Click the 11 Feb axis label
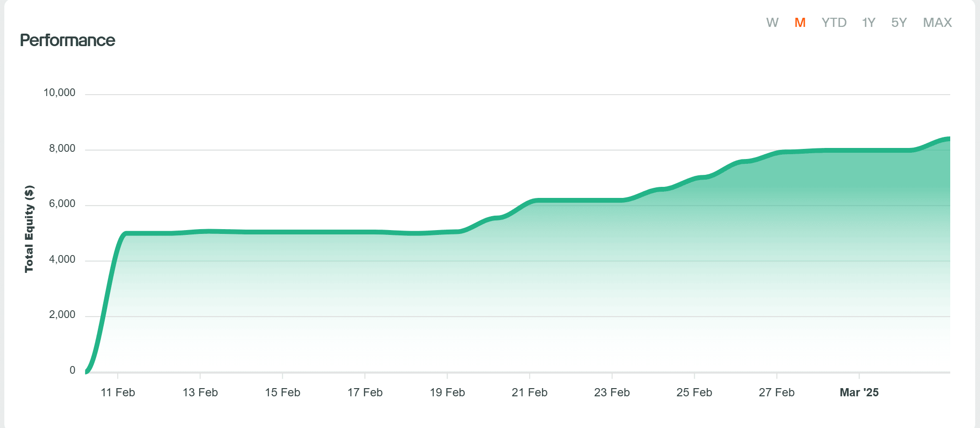Viewport: 980px width, 428px height. pyautogui.click(x=118, y=392)
